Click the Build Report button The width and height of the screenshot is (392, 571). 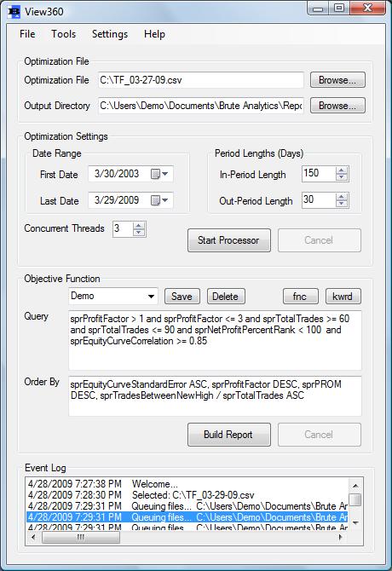(229, 435)
